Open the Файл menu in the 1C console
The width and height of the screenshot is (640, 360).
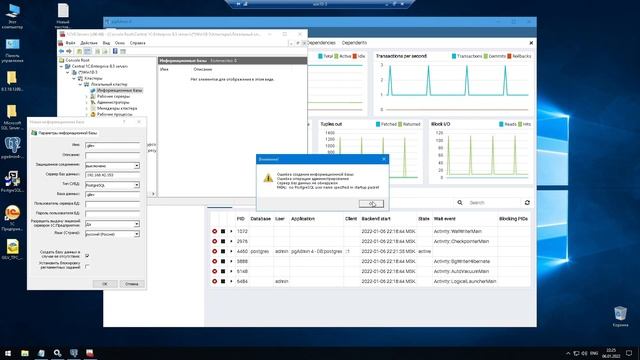point(70,43)
